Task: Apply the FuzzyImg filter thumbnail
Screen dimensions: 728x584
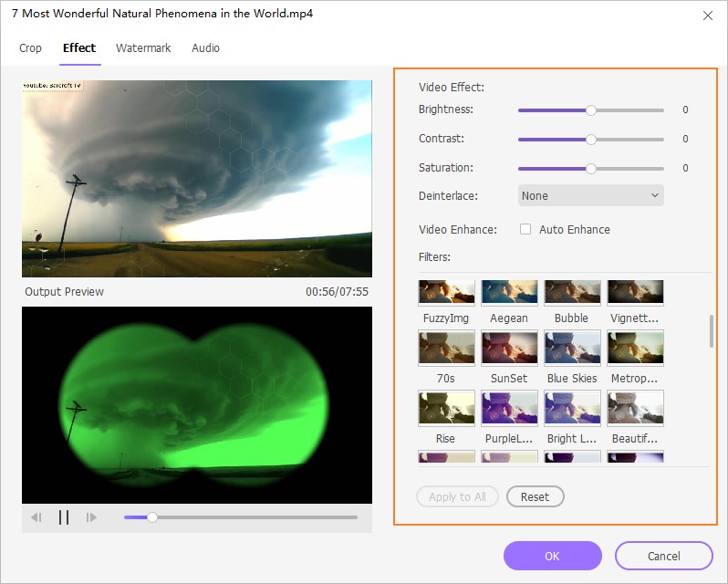Action: tap(446, 293)
